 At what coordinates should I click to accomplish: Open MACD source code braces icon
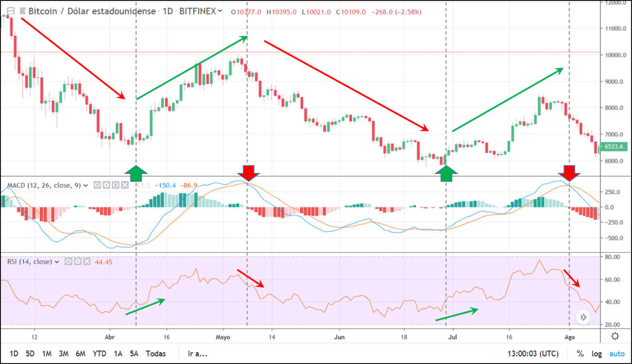coord(115,185)
